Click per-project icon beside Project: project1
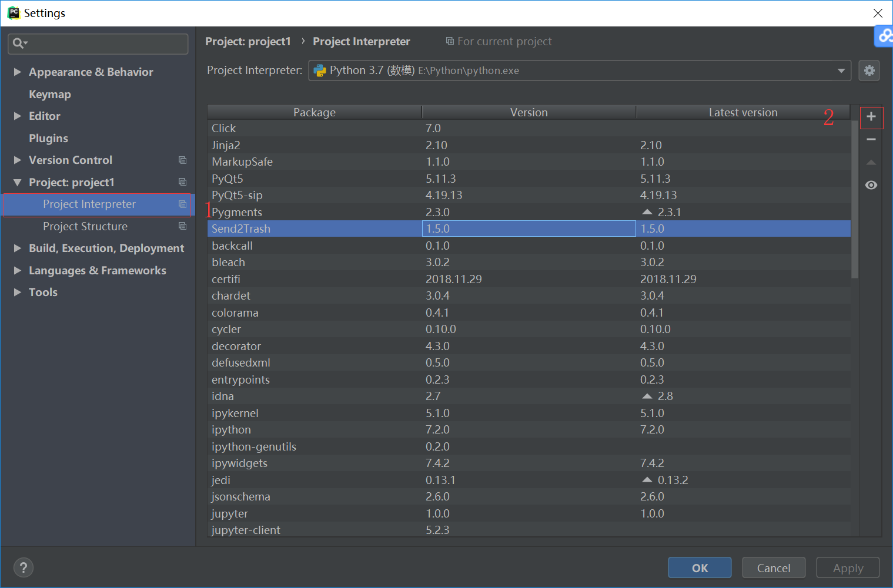Viewport: 893px width, 588px height. click(182, 182)
